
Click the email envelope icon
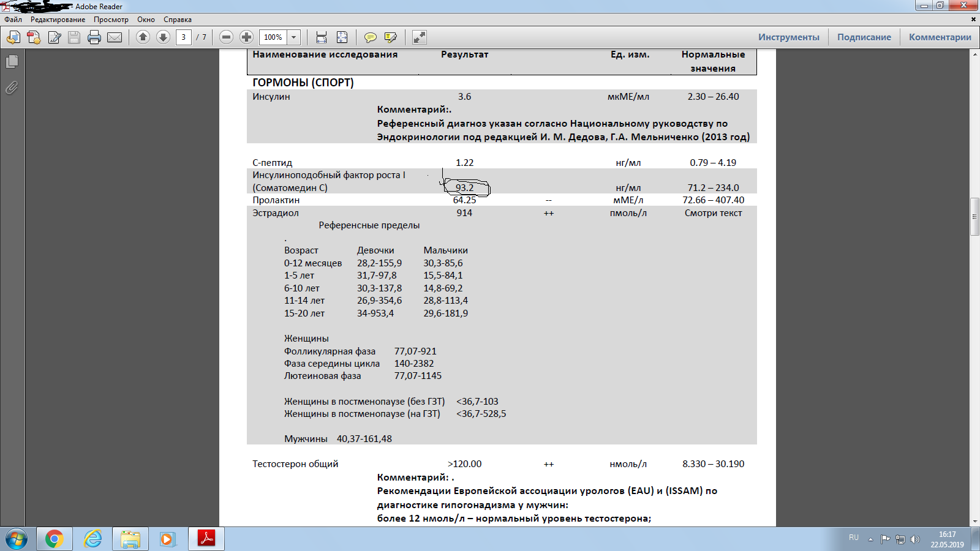click(115, 37)
